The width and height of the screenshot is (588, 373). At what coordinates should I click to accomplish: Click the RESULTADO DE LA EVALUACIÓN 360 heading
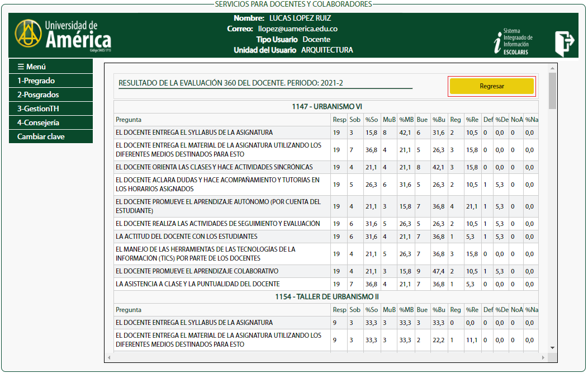click(x=231, y=83)
